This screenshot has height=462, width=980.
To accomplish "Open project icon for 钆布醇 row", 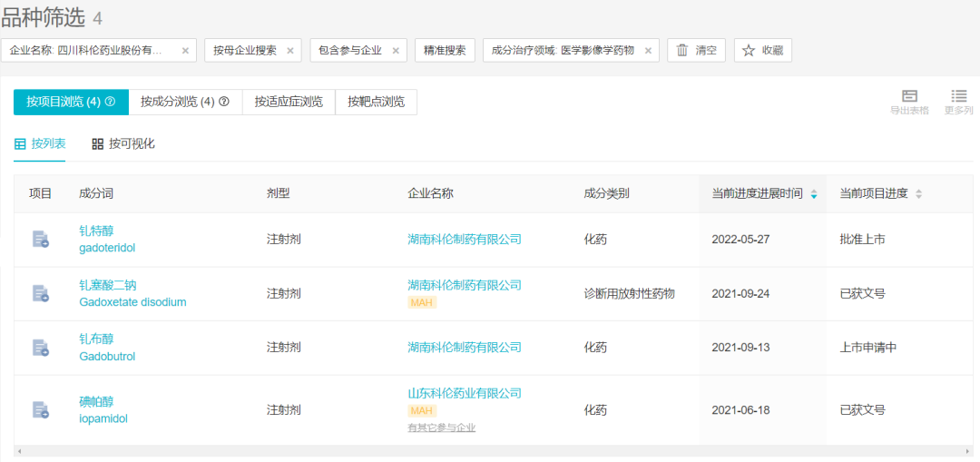I will pos(41,348).
